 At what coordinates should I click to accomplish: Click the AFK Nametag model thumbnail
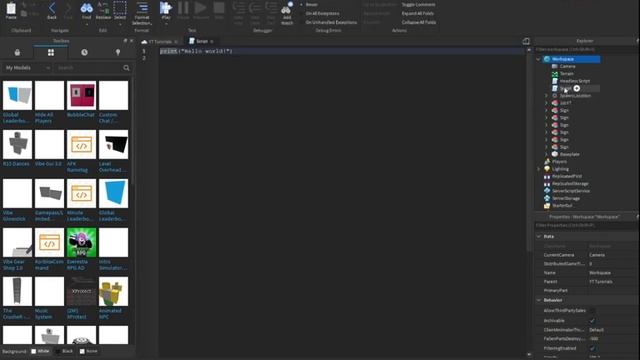pyautogui.click(x=81, y=144)
